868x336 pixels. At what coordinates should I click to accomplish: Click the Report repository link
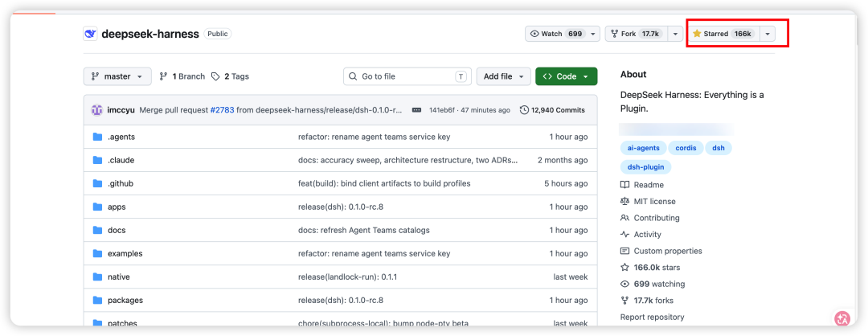coord(652,318)
